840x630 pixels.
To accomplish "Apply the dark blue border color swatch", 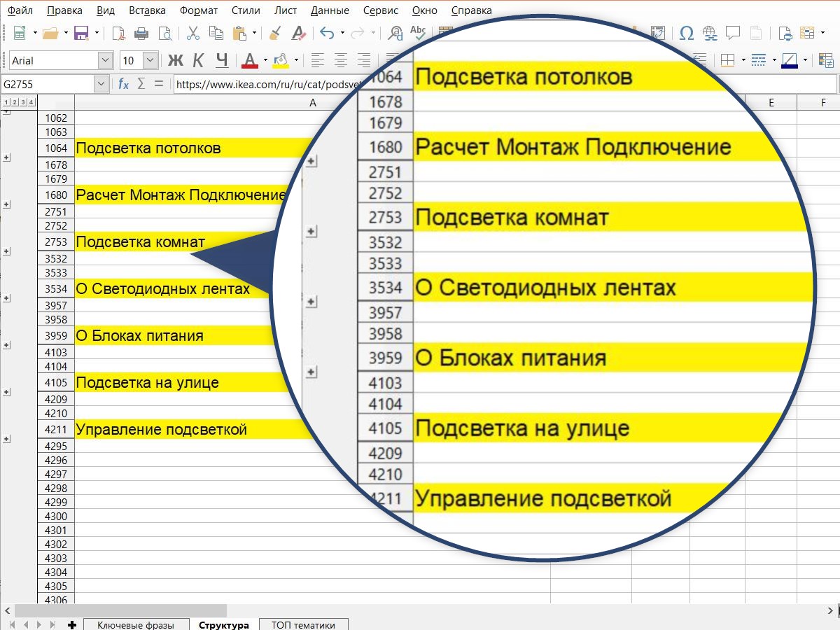I will (x=790, y=60).
